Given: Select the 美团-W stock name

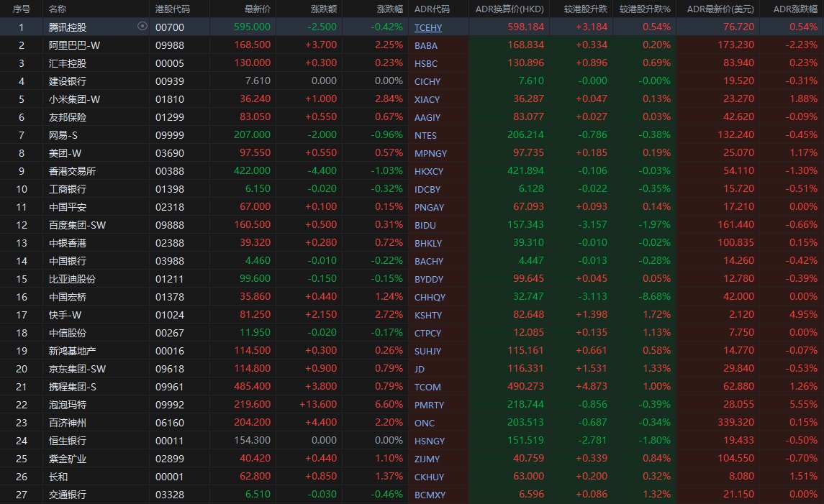Looking at the screenshot, I should (x=65, y=152).
